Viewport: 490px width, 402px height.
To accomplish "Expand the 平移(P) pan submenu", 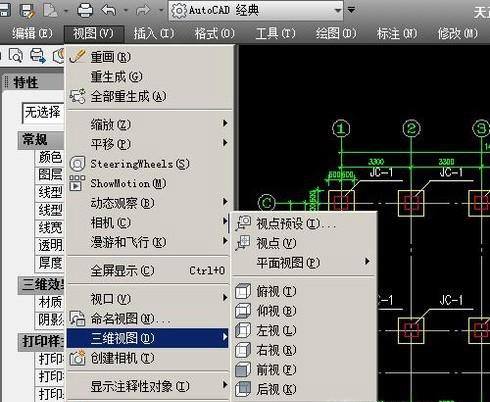I will [x=149, y=144].
